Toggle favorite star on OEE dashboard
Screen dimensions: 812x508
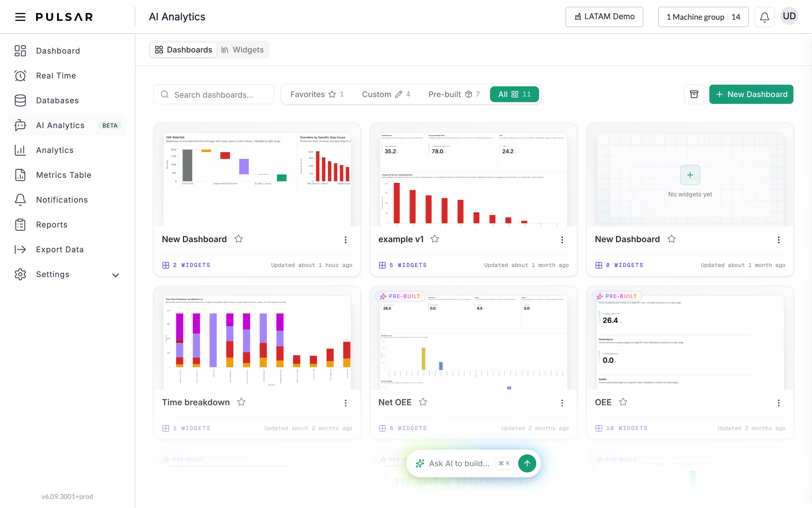623,402
